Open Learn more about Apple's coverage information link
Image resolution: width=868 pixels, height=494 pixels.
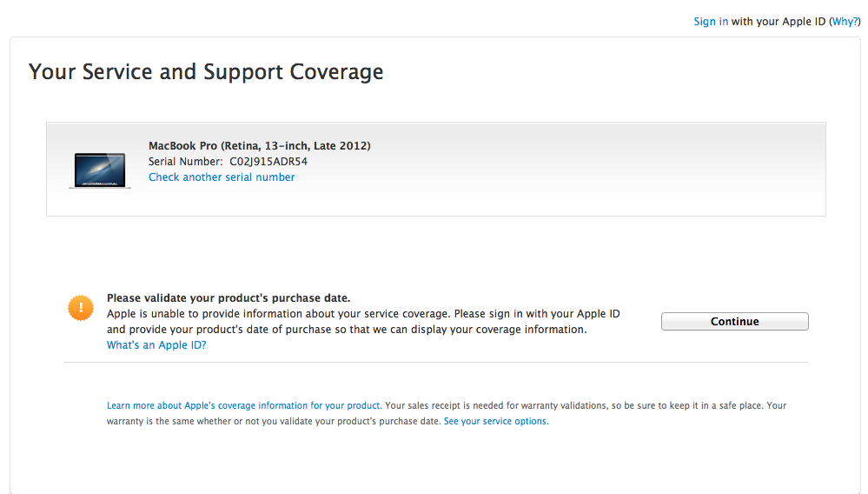pos(244,405)
